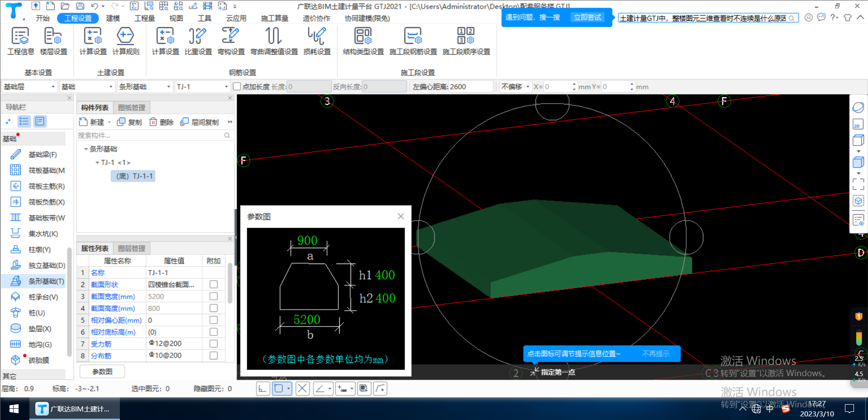
Task: Close the 参数图 popup
Action: (401, 217)
